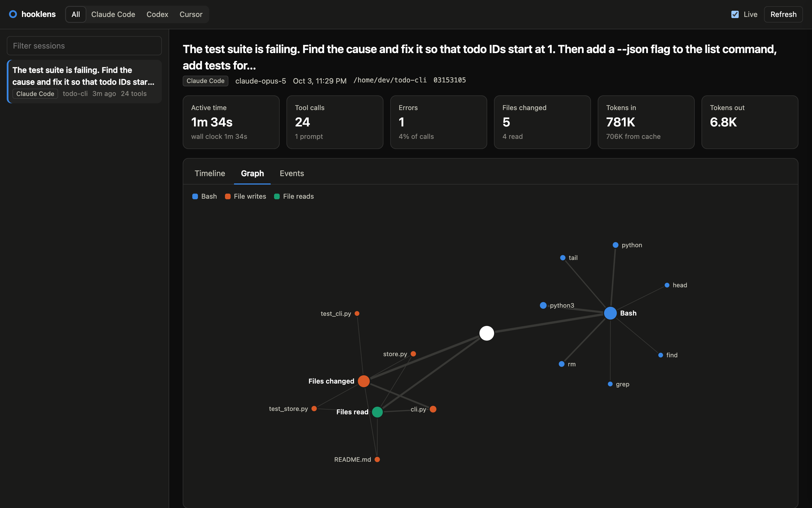Select the large blue Bash graph node
The width and height of the screenshot is (812, 508).
point(610,313)
